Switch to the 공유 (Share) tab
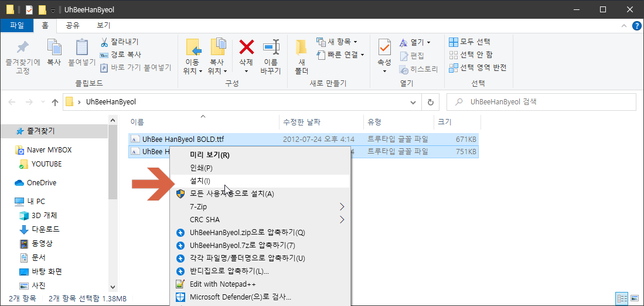Screen dimensions: 644x306 (73, 25)
